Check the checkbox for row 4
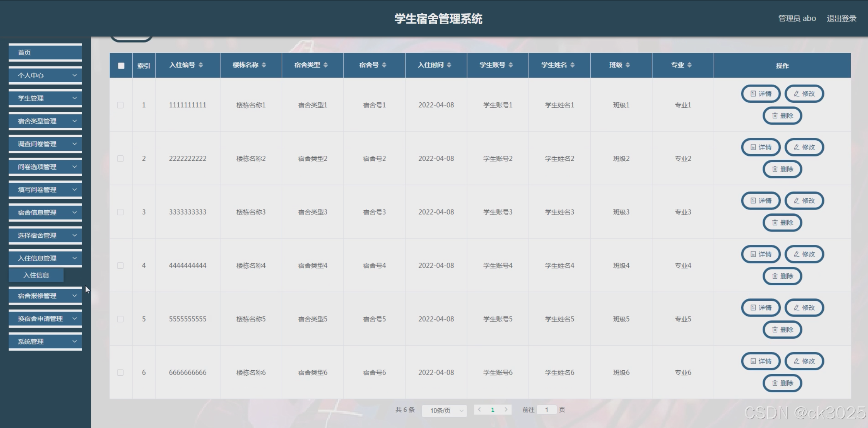 120,266
